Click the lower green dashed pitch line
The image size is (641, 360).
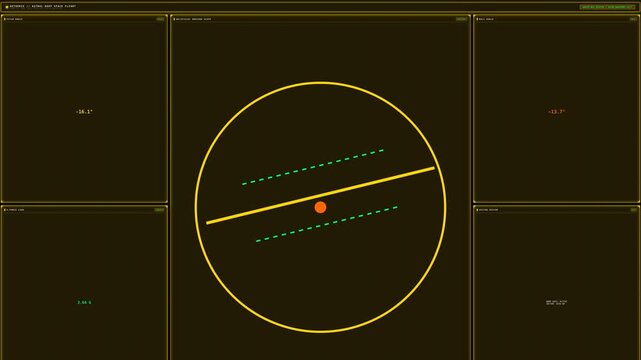click(327, 224)
